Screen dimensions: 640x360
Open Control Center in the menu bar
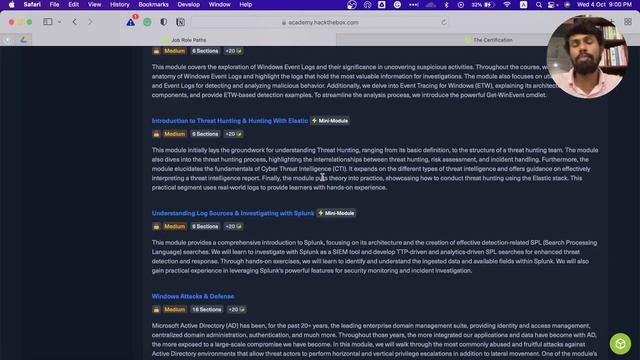[x=552, y=5]
